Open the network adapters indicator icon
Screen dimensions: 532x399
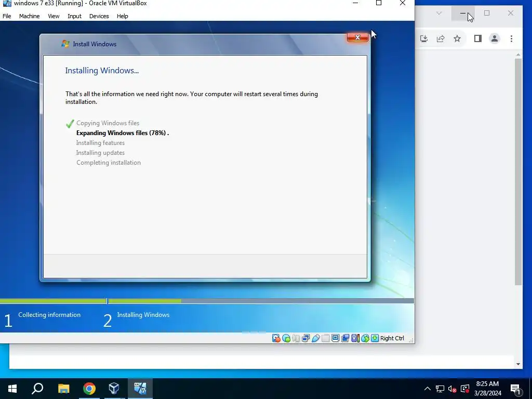(x=305, y=338)
